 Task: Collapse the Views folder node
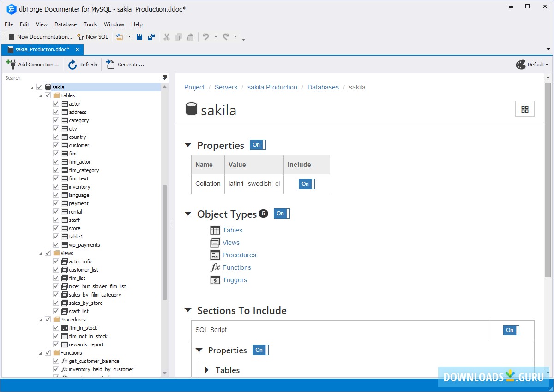click(x=40, y=253)
